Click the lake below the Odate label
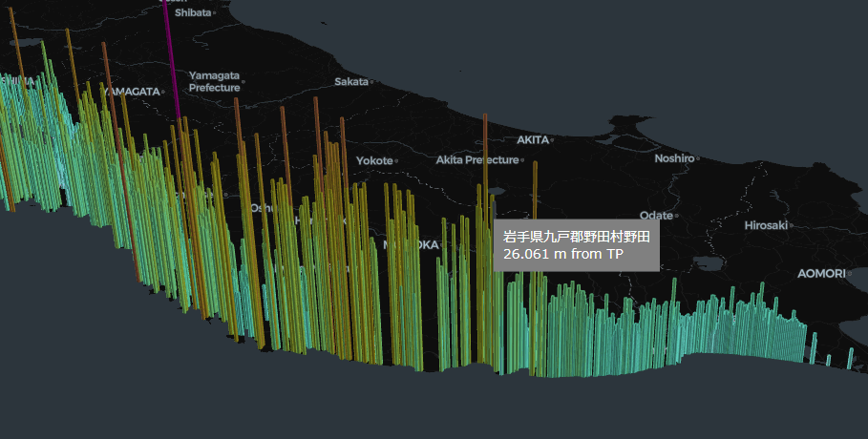This screenshot has height=439, width=868. tap(709, 263)
